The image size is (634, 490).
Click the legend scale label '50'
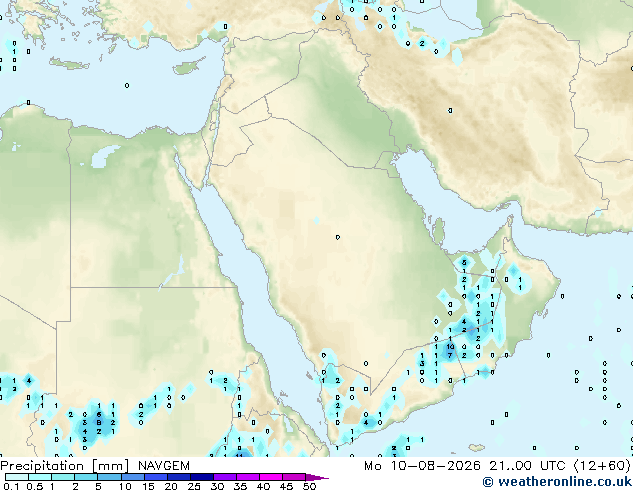click(309, 486)
